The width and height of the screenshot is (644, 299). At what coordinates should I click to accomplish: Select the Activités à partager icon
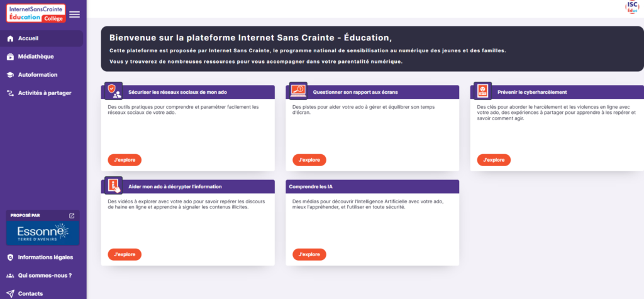tap(10, 93)
